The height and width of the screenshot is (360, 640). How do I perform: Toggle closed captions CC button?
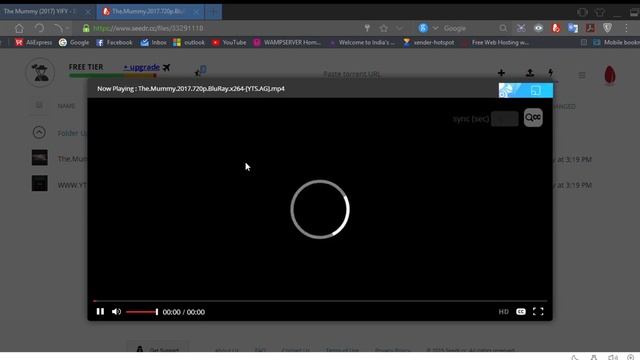[520, 311]
